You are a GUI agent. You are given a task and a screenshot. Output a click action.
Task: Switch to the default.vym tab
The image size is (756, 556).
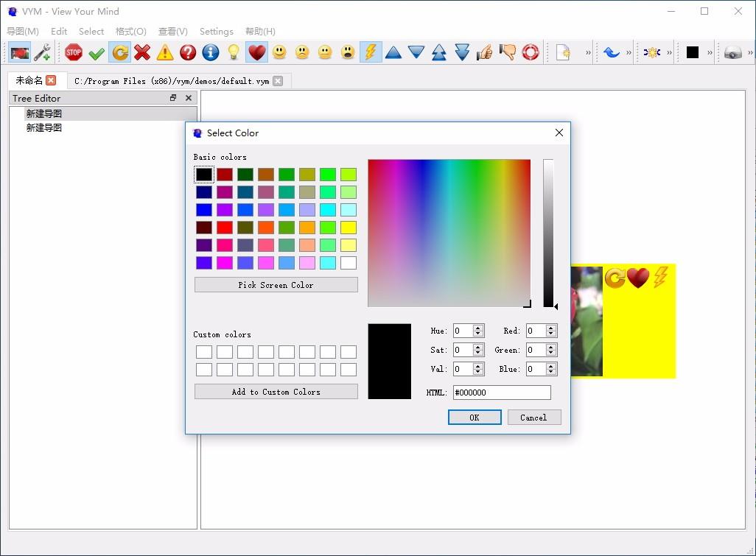(172, 81)
